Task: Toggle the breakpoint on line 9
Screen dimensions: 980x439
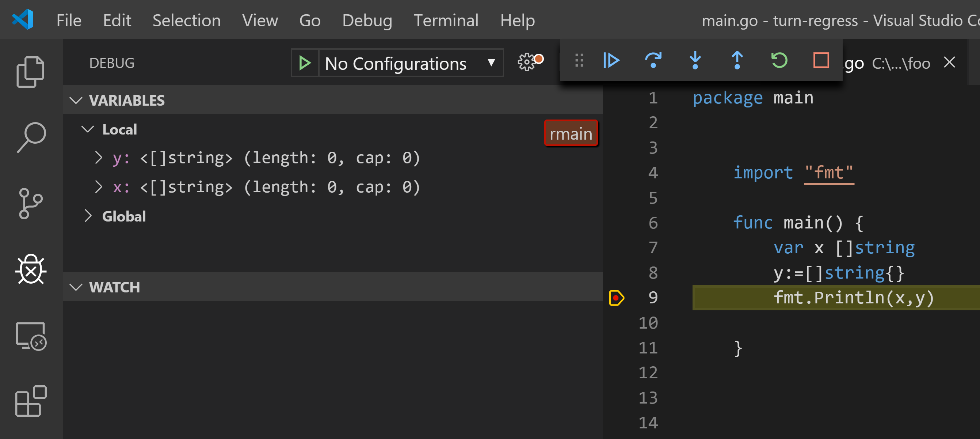Action: pos(616,298)
